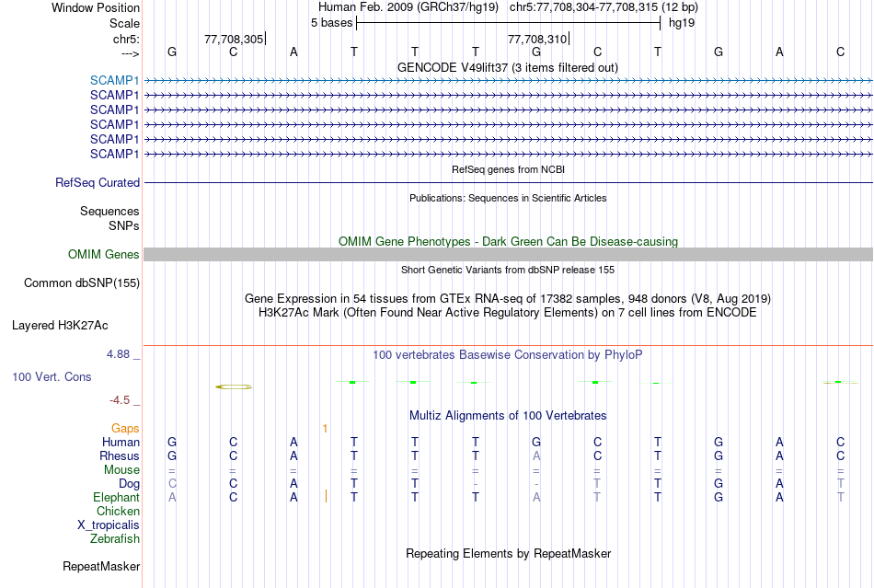Click the chr5: ruler label
Viewport: 874px width, 588px height.
tap(126, 39)
